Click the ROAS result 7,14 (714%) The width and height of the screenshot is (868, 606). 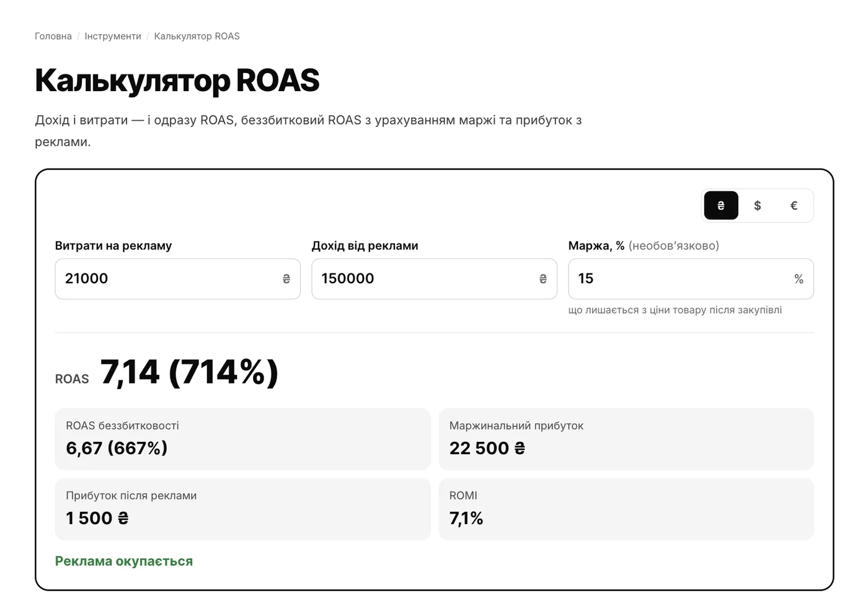189,372
